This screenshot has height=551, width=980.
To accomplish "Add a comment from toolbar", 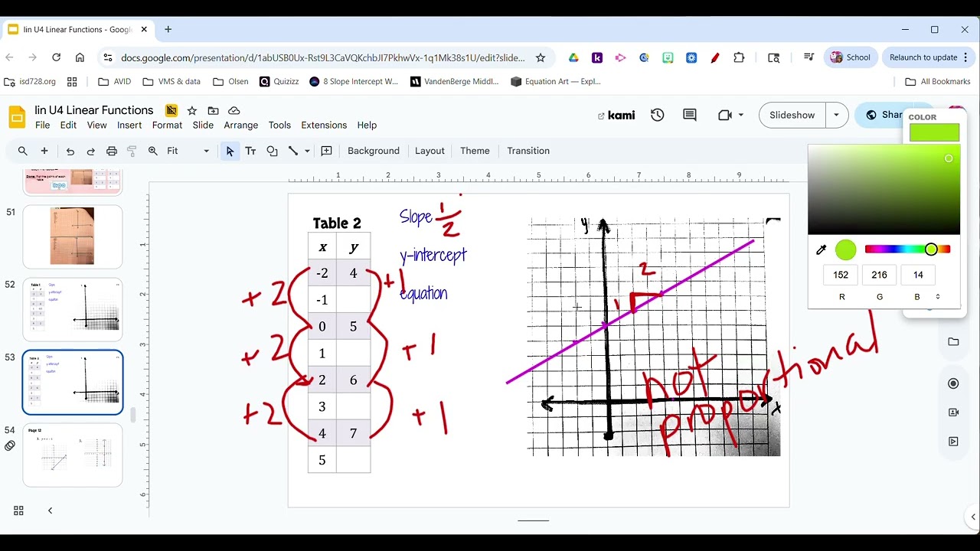I will pyautogui.click(x=327, y=151).
